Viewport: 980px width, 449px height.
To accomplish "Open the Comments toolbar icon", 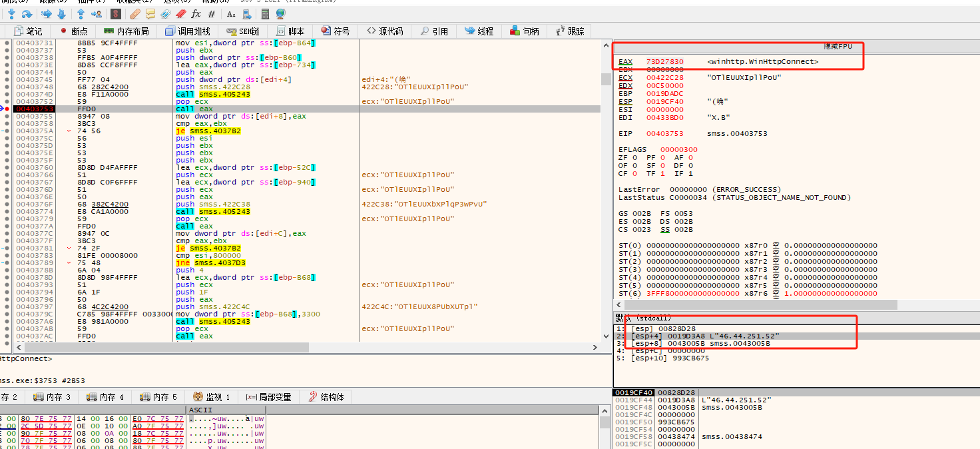I will coord(150,13).
